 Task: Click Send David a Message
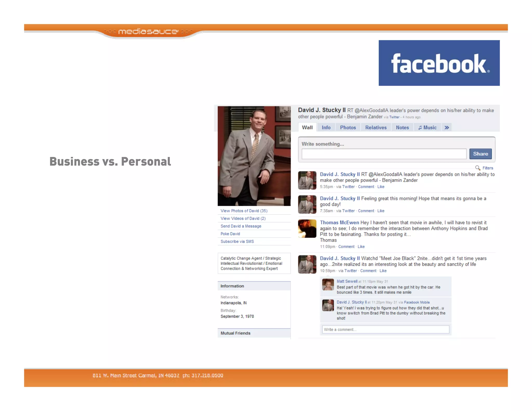241,226
